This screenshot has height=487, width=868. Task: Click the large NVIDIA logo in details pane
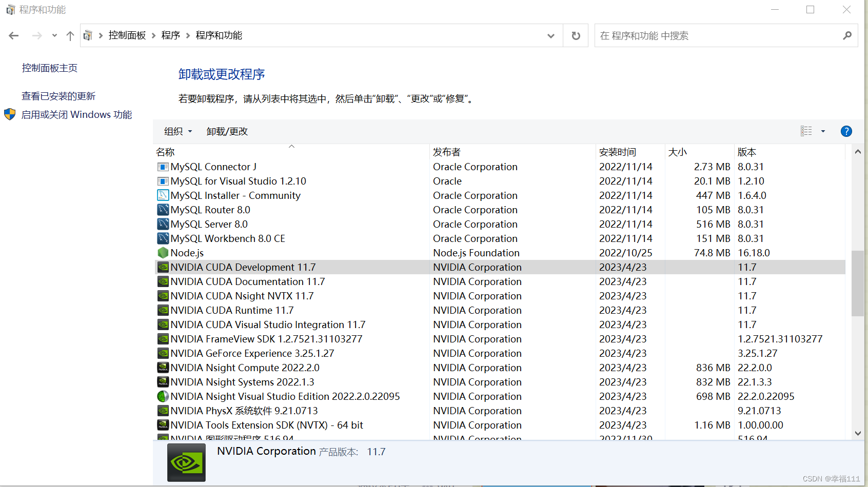pos(186,462)
